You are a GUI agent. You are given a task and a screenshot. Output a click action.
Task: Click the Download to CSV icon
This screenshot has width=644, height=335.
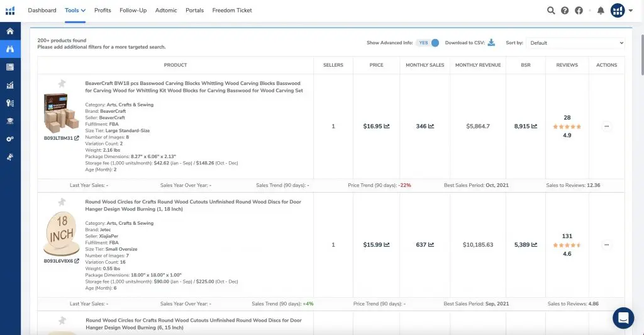(x=492, y=43)
